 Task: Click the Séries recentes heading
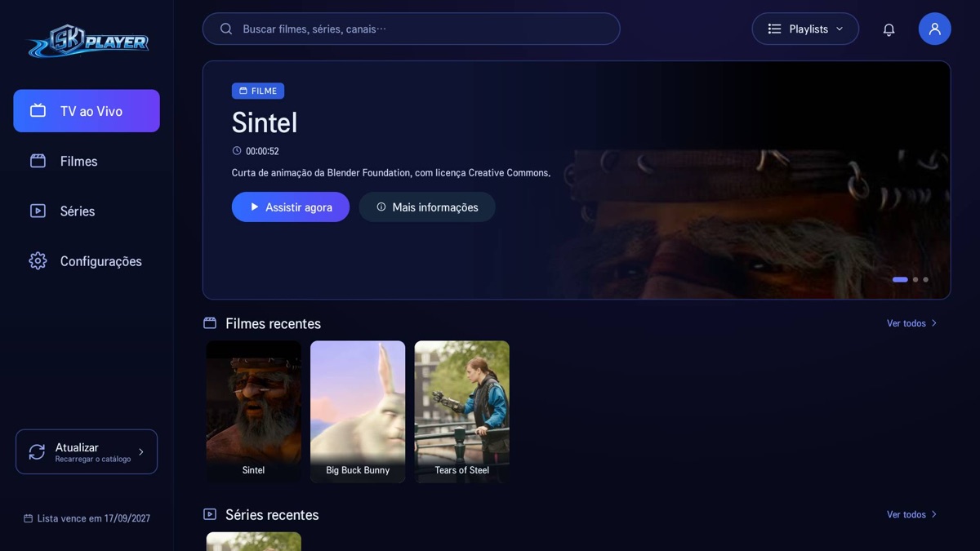coord(272,514)
